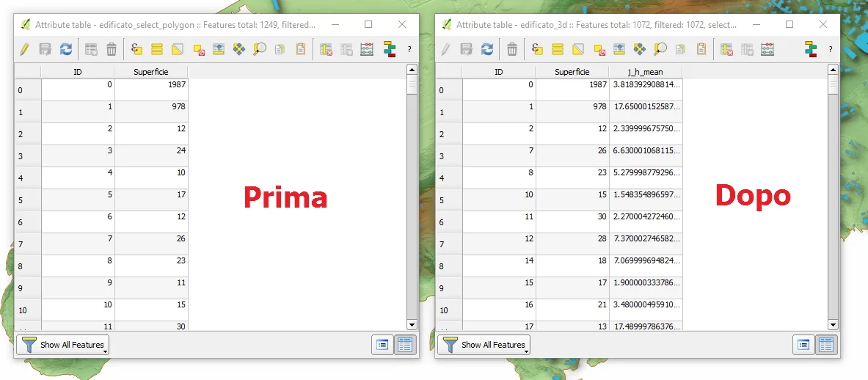Click new field icon in edificato_select_polygon window
The height and width of the screenshot is (380, 868).
point(346,49)
